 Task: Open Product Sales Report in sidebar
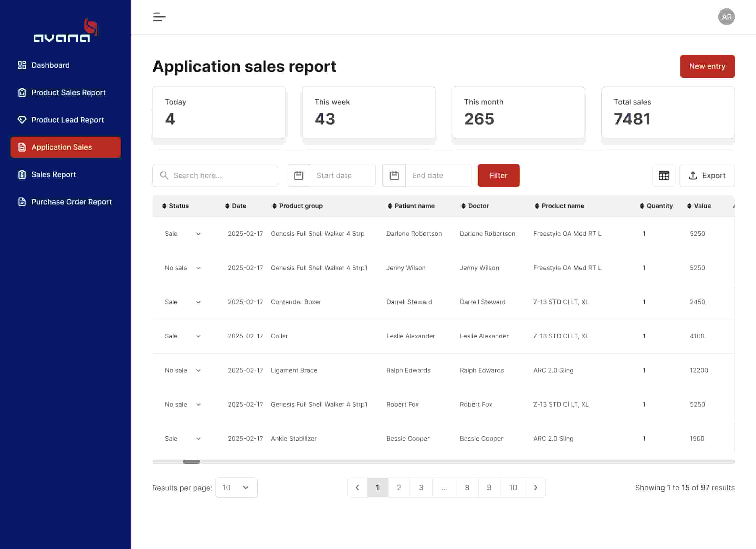68,92
